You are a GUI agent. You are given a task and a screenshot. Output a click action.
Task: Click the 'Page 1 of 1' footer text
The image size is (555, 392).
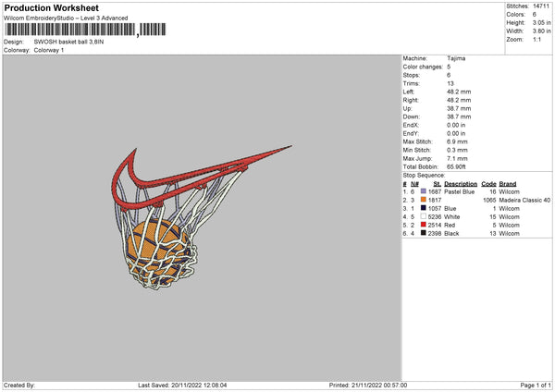(x=536, y=386)
